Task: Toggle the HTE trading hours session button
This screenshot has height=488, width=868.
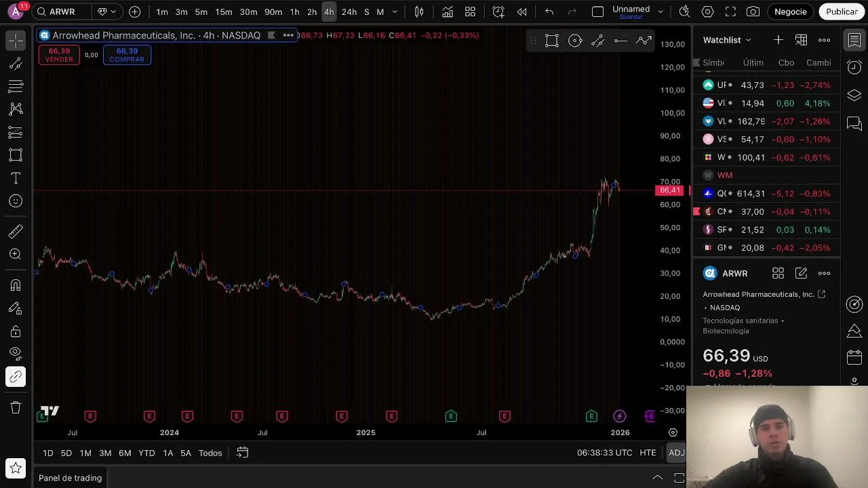Action: pyautogui.click(x=648, y=453)
